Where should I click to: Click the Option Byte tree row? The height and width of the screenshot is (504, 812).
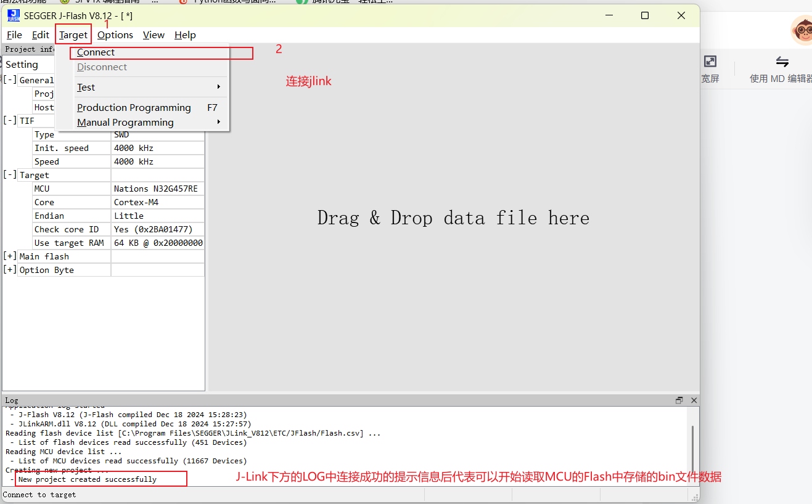pos(104,270)
